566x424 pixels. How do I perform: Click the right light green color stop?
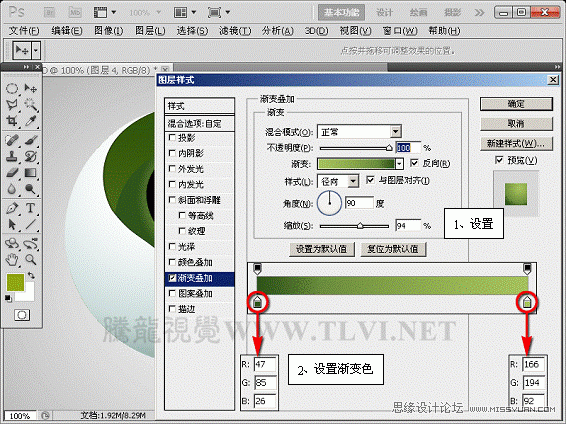[x=527, y=302]
